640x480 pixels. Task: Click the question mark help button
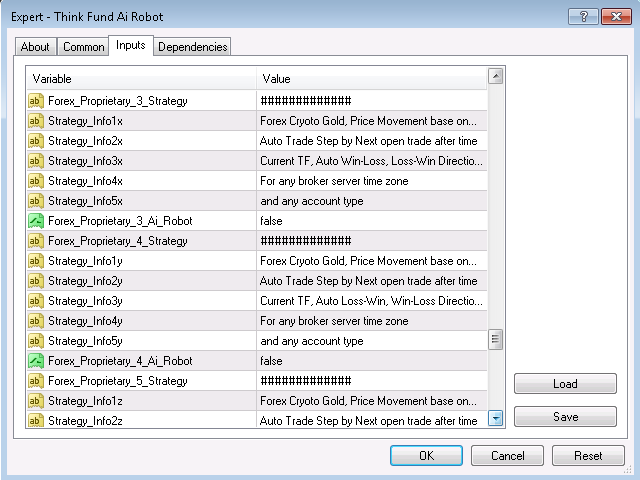tap(583, 17)
